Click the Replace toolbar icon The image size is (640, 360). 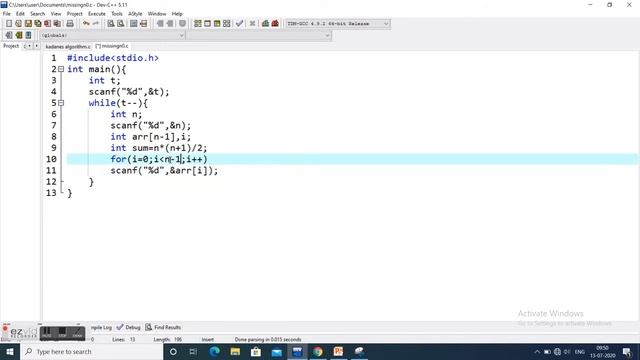tap(121, 24)
